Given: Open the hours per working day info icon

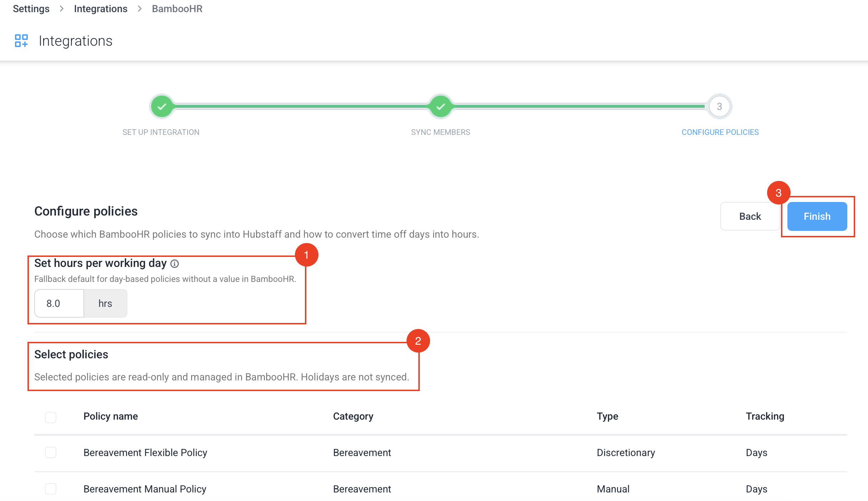Looking at the screenshot, I should [174, 264].
